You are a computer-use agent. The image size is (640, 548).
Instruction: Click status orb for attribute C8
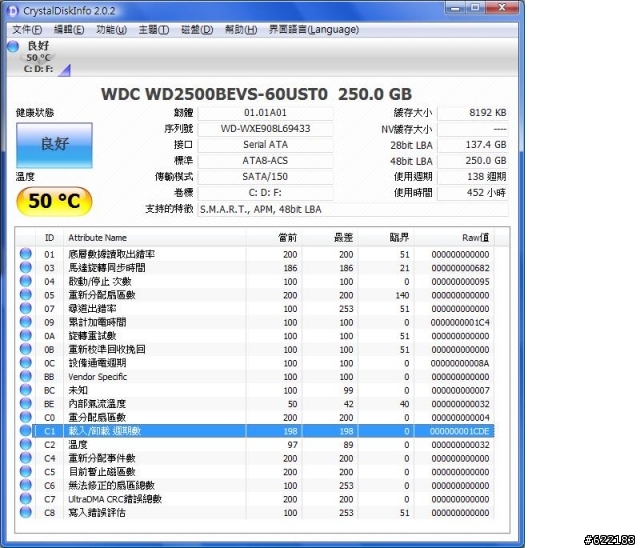pyautogui.click(x=25, y=512)
